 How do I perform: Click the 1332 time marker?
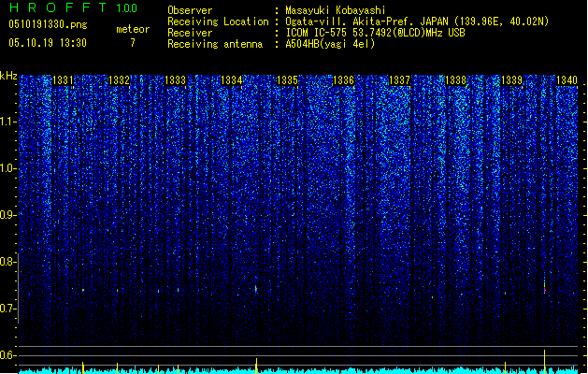pos(119,80)
